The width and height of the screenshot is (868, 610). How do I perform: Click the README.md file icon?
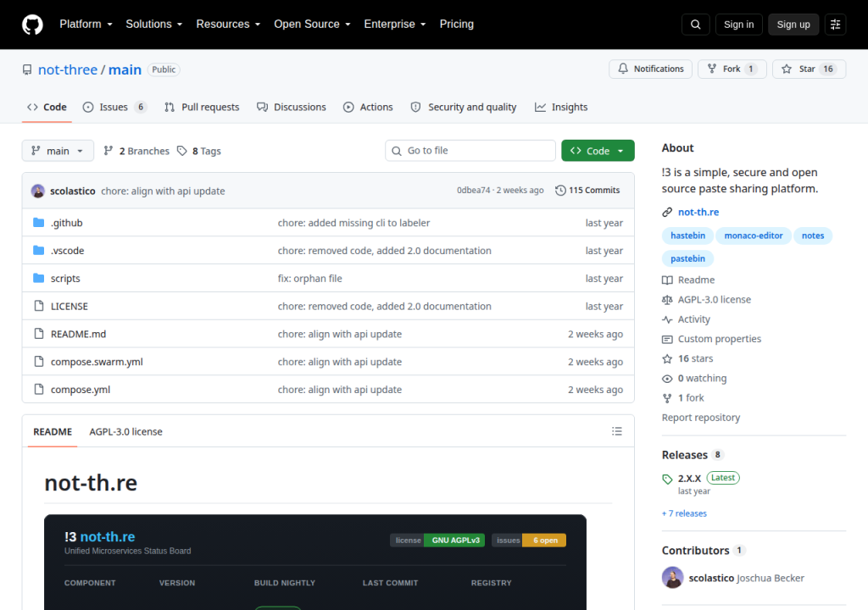click(39, 333)
